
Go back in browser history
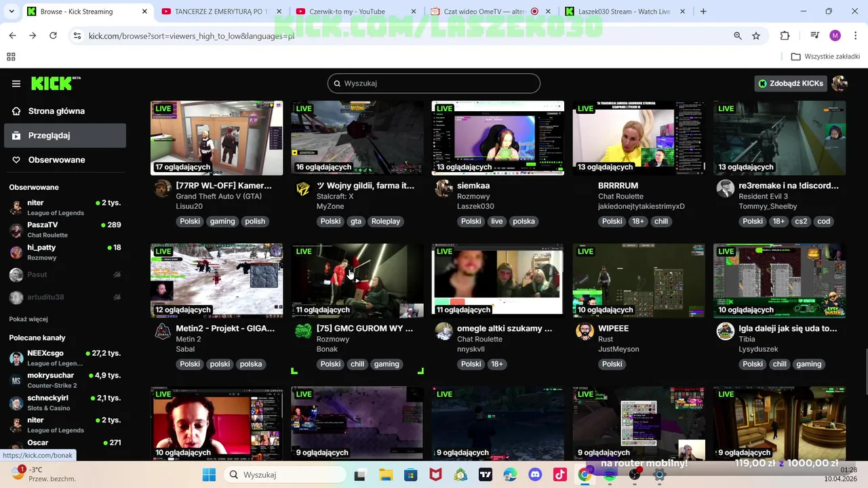[12, 35]
